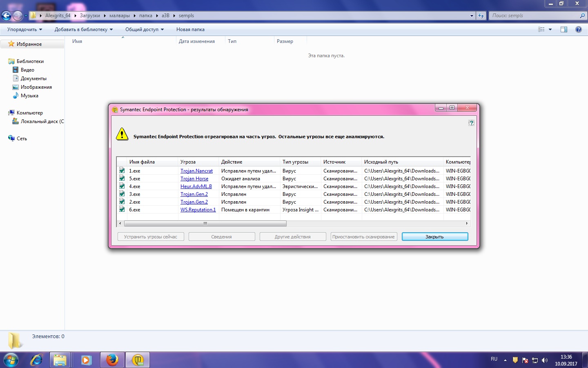Open the Музыка library
The height and width of the screenshot is (368, 588).
29,96
